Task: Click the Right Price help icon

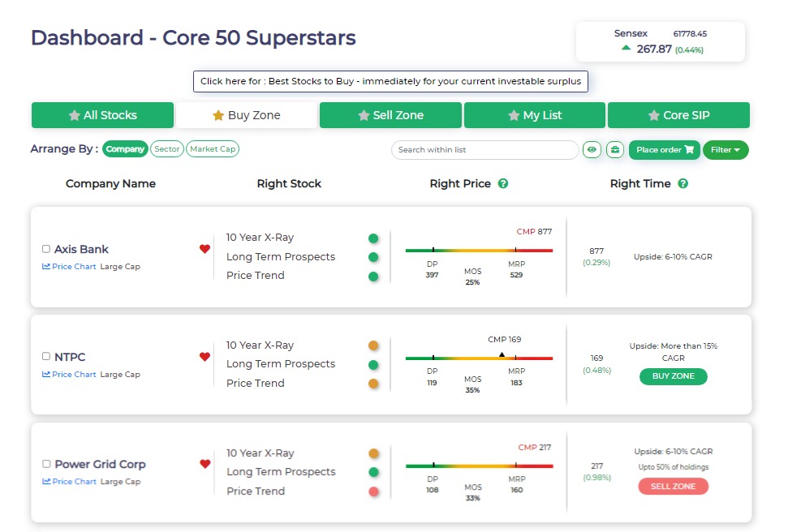Action: [x=503, y=184]
